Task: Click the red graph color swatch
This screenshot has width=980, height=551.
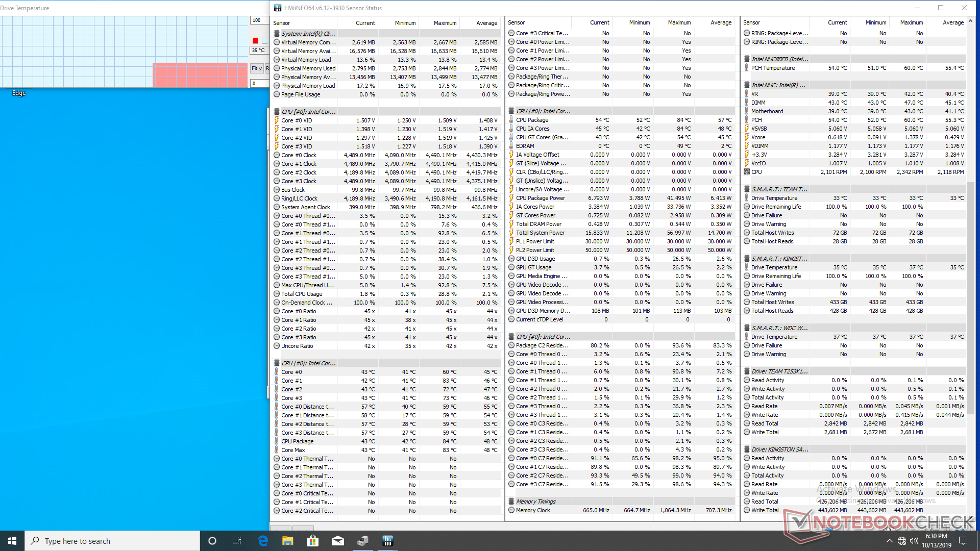Action: [256, 41]
